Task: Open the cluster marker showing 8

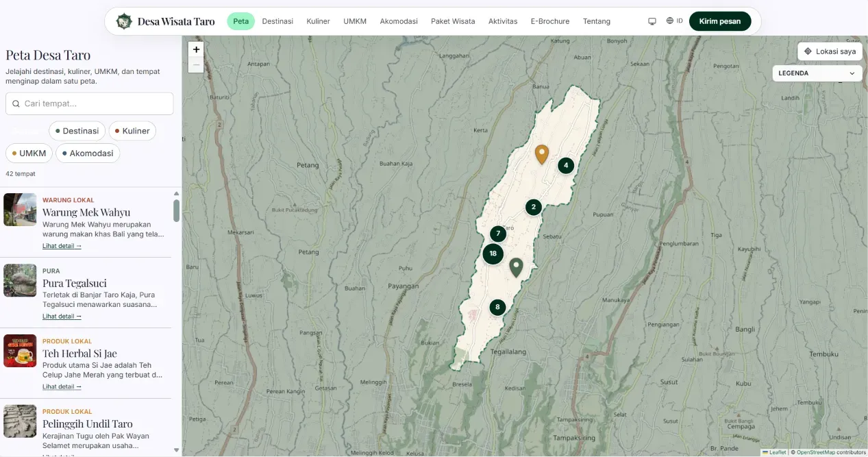Action: coord(497,307)
